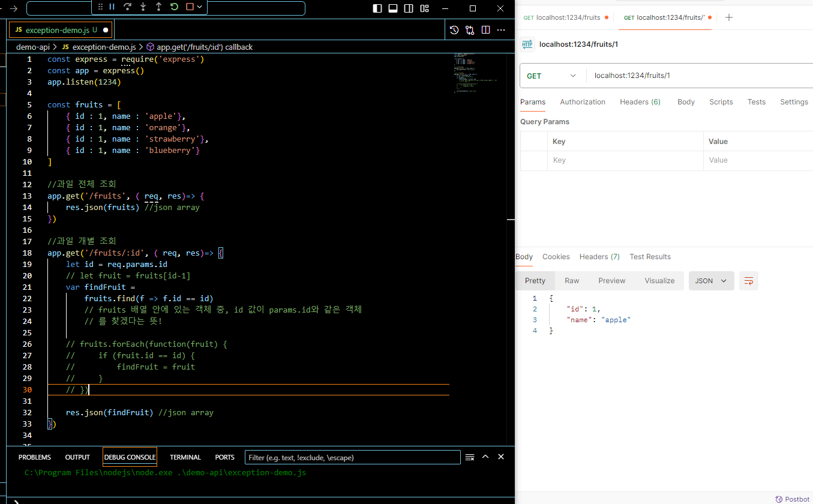Viewport: 813px width, 504px height.
Task: Open the OUTPUT panel tab
Action: 77,457
